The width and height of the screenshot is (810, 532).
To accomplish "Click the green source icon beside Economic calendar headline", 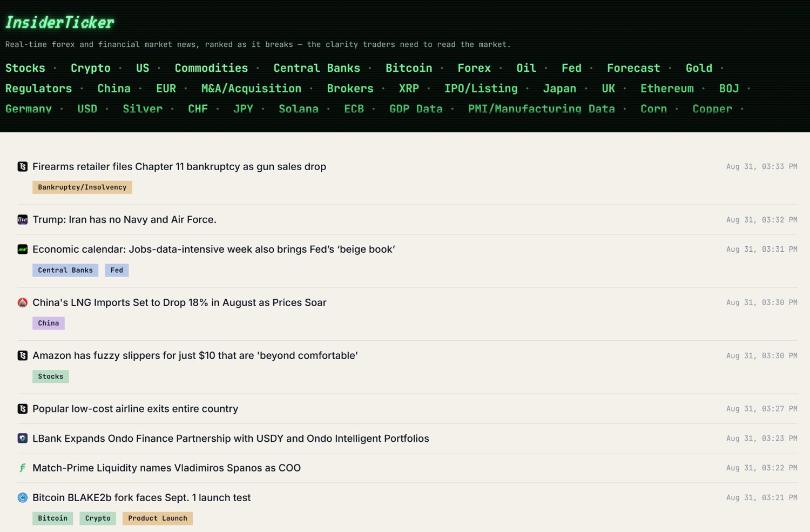I will point(22,249).
